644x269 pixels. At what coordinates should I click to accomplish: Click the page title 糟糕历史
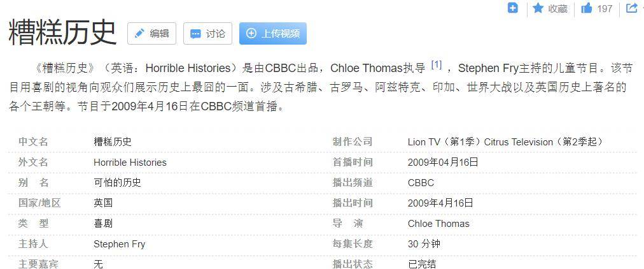click(63, 33)
